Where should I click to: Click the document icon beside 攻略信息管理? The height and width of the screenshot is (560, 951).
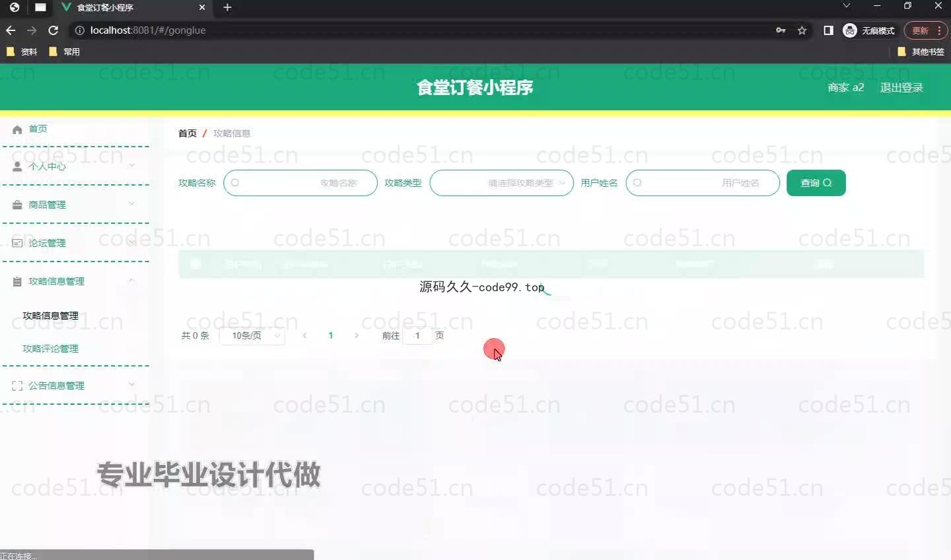(x=17, y=281)
